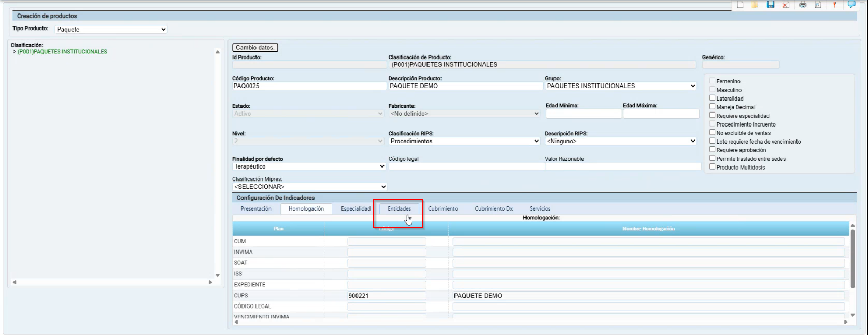Screen dimensions: 868x335
Task: Click the red exclamation mark icon
Action: 834,5
